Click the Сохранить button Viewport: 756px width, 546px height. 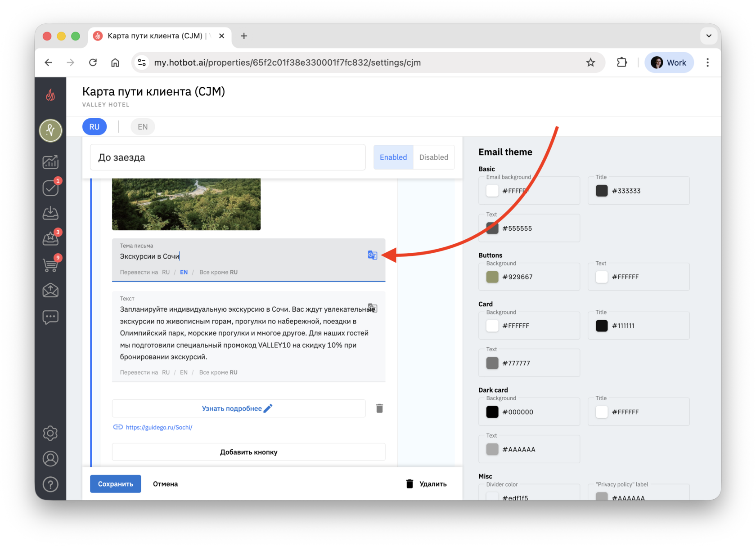(116, 484)
